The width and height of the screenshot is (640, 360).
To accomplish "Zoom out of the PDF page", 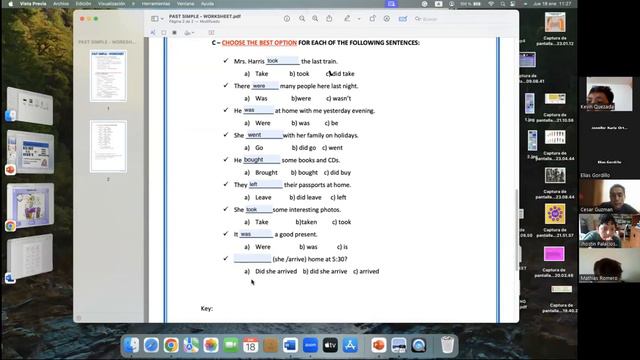I will 302,19.
